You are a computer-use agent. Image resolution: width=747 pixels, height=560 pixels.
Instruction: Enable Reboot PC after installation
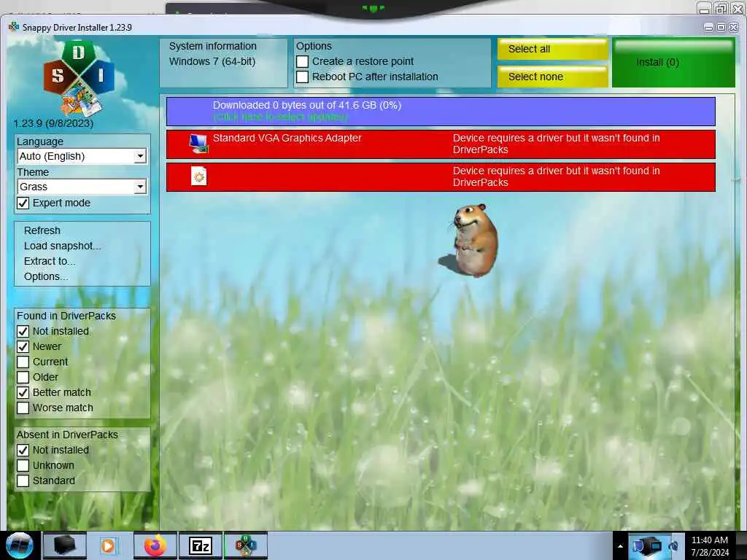pos(302,77)
